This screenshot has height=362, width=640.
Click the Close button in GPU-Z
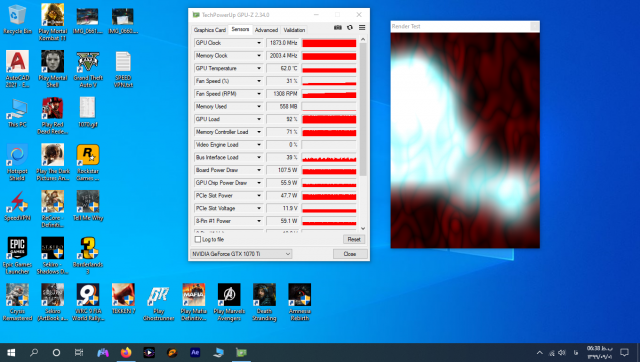tap(350, 254)
